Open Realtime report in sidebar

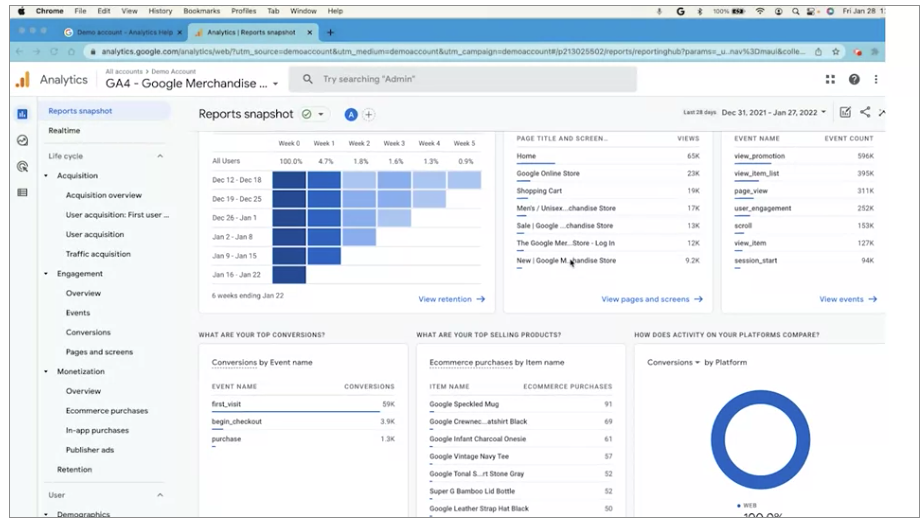point(64,130)
